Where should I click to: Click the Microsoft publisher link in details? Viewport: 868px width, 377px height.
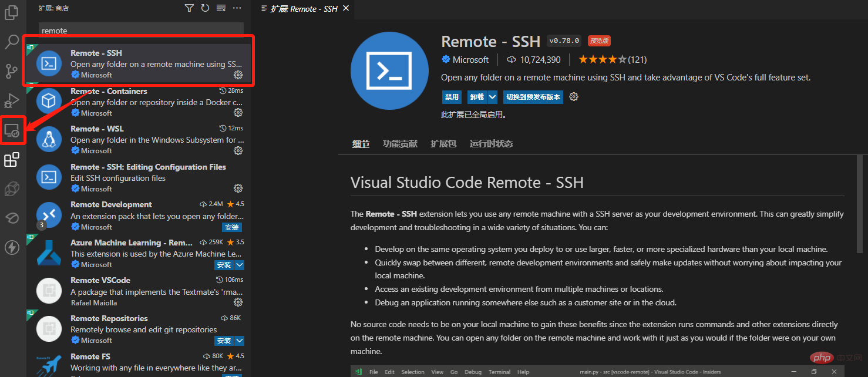tap(470, 60)
